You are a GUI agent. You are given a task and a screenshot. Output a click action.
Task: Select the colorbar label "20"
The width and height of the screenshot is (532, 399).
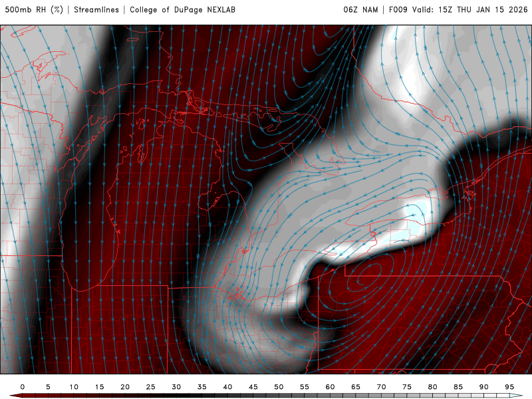click(x=125, y=387)
